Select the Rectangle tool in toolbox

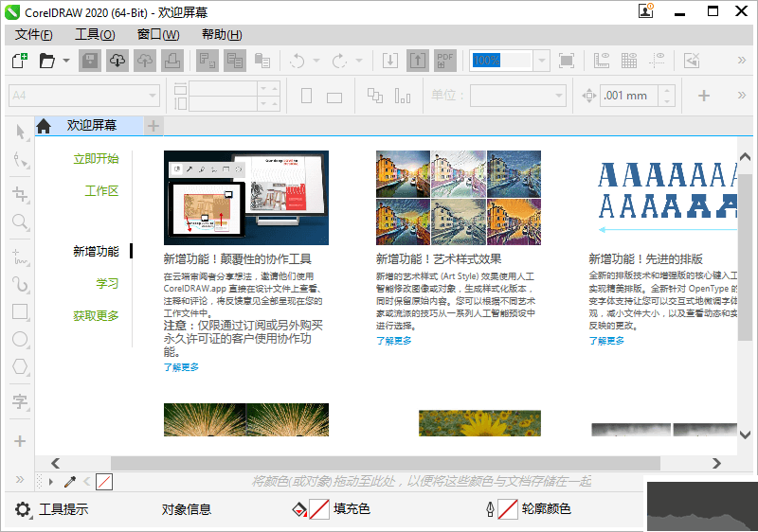coord(20,311)
